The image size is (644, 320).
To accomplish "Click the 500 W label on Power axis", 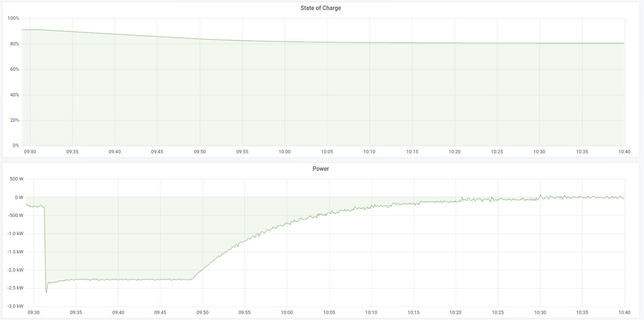I will (x=16, y=179).
